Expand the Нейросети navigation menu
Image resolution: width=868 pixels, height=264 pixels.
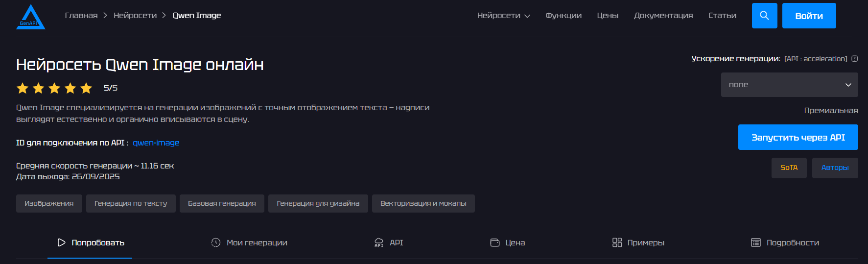point(503,16)
